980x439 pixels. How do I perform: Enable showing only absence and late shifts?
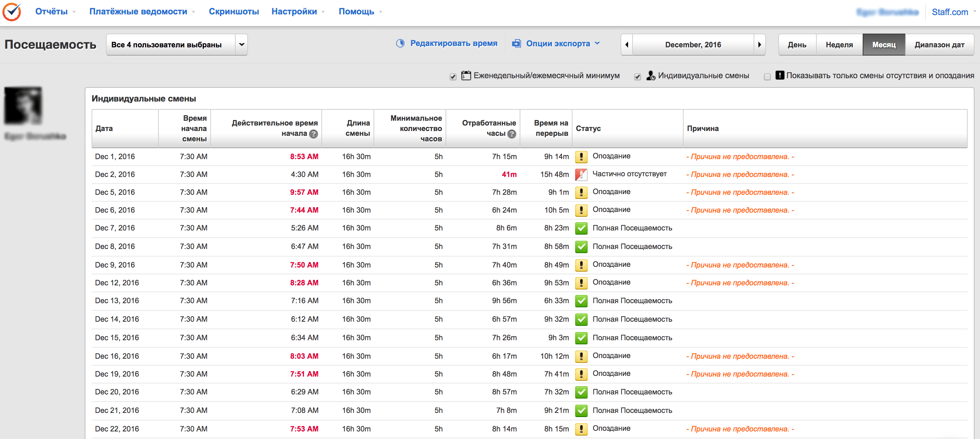767,77
